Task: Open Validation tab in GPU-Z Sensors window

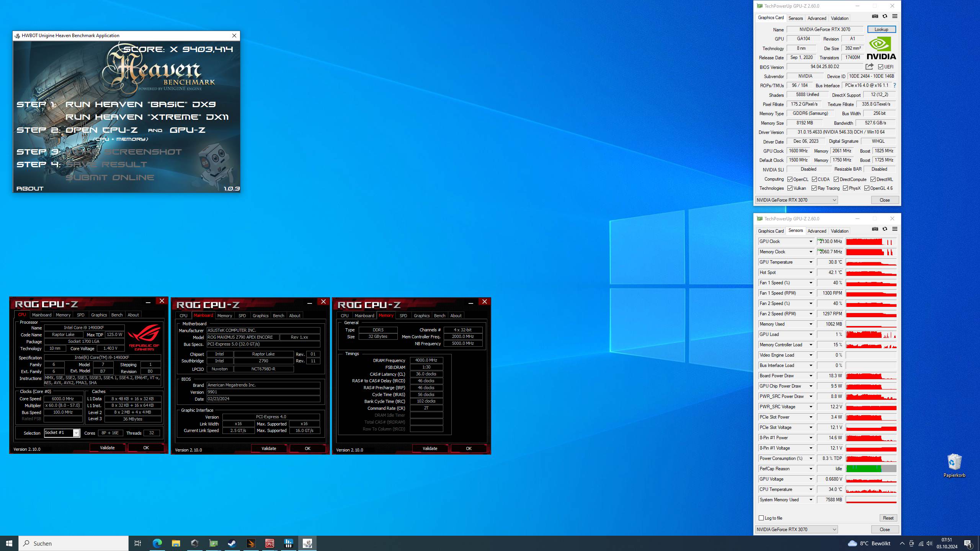Action: coord(840,231)
